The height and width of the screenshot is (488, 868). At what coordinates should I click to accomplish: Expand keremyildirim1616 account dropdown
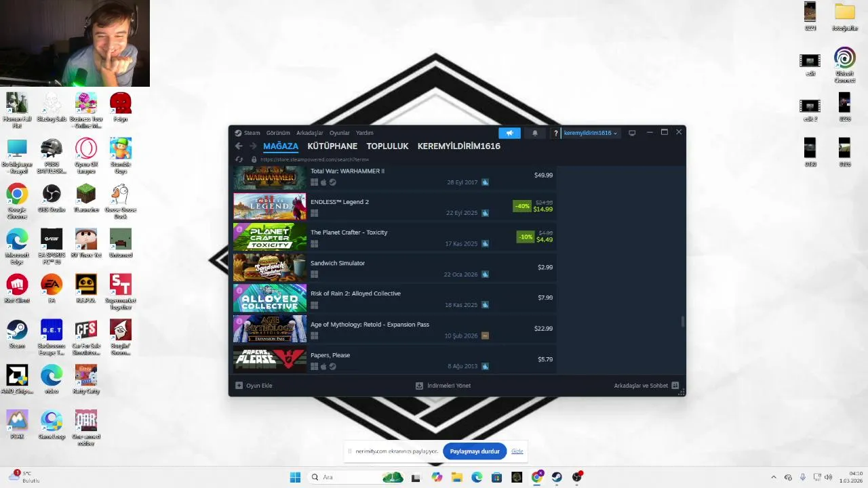591,134
